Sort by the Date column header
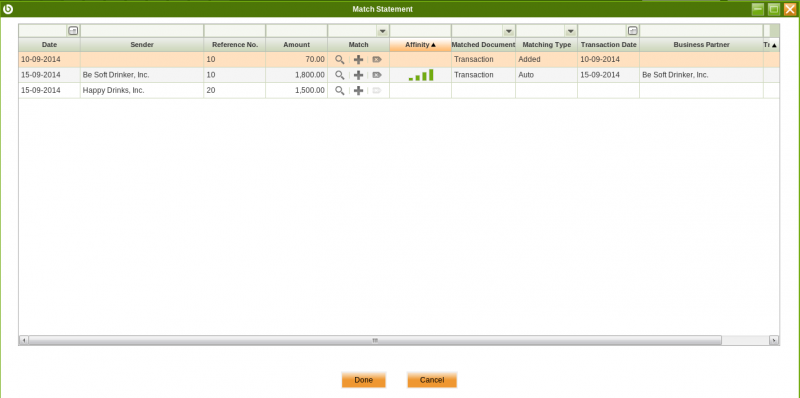 49,45
